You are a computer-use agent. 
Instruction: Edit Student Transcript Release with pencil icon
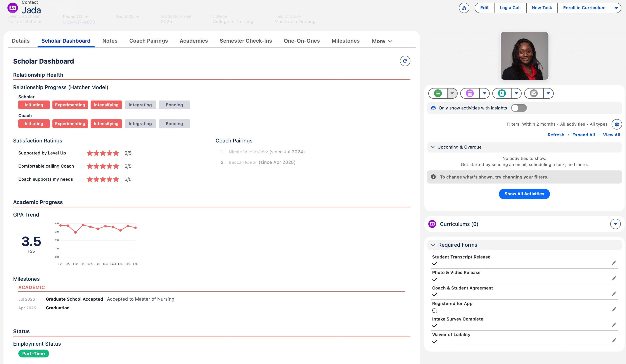(x=614, y=263)
